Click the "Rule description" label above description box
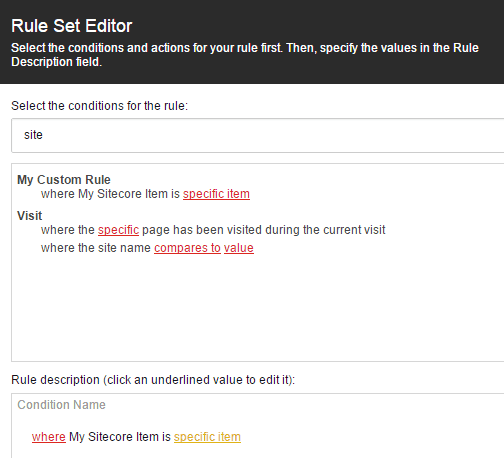This screenshot has height=458, width=504. tap(153, 380)
